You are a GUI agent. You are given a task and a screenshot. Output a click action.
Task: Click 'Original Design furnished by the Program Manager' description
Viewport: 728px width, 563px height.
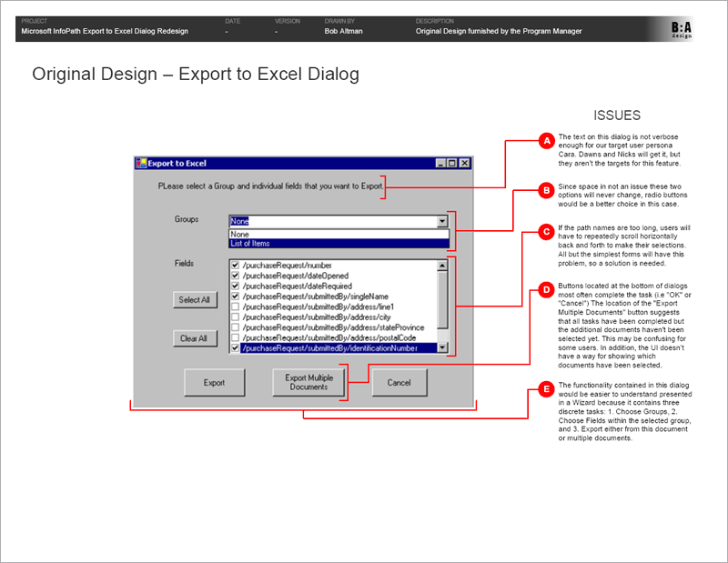[x=499, y=31]
